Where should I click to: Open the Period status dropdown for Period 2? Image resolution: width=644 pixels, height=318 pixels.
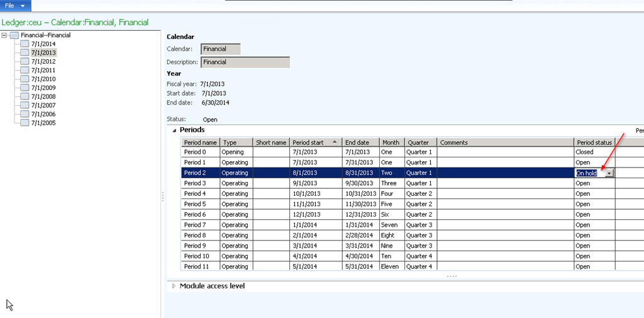[x=609, y=173]
